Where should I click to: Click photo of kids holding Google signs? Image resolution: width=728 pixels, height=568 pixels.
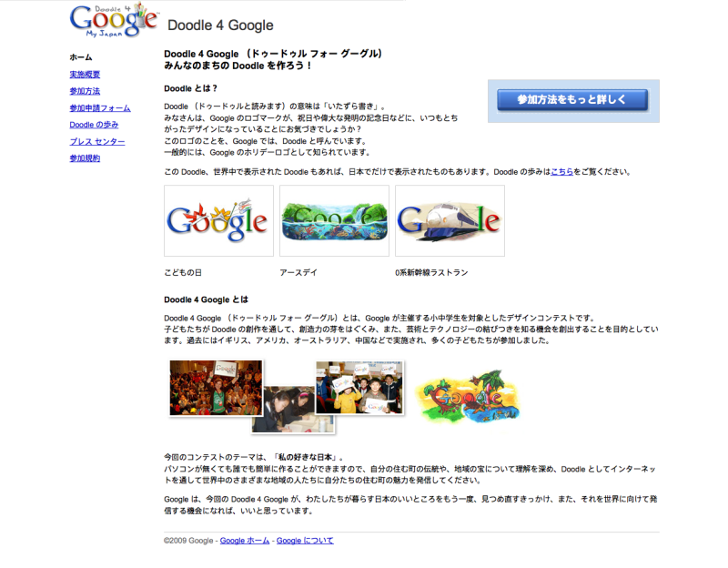359,388
